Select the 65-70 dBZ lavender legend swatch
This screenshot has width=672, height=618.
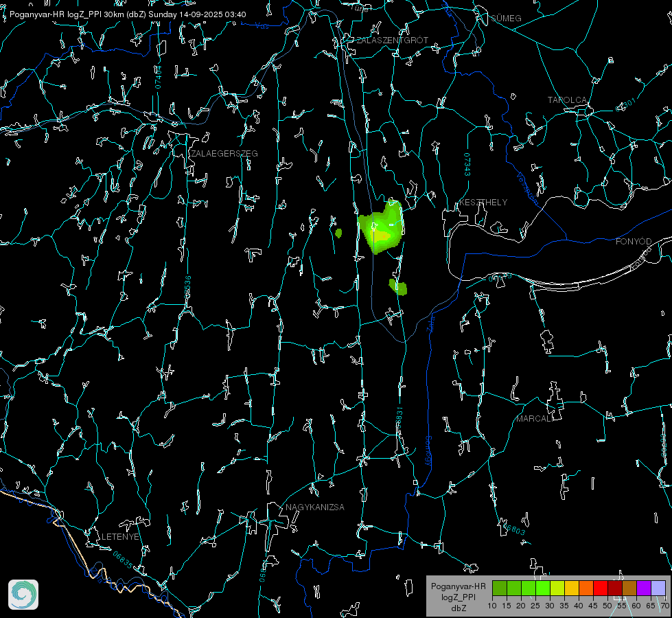[658, 588]
